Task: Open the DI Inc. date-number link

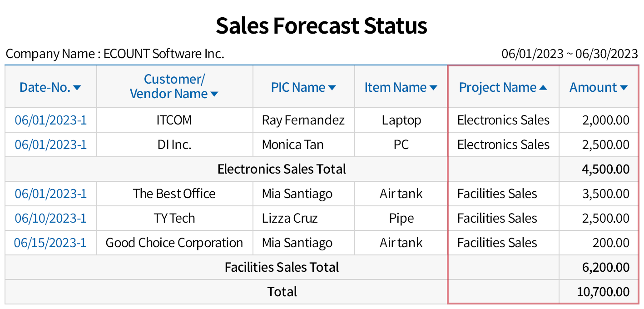Action: tap(50, 145)
